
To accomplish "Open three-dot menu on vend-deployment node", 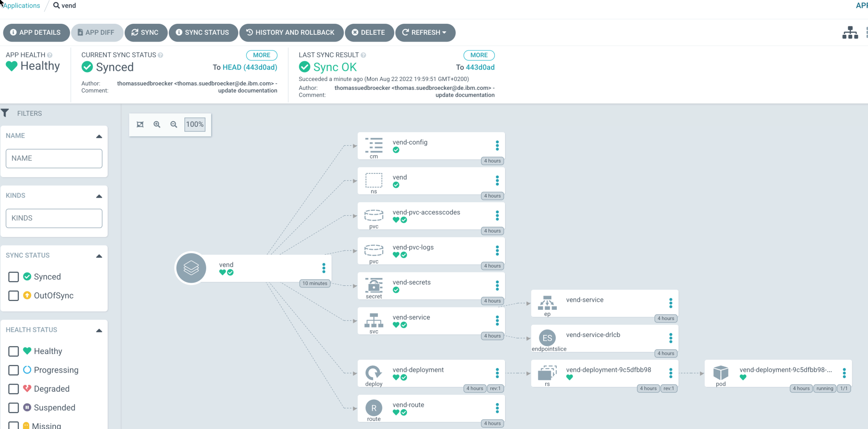I will [x=497, y=373].
